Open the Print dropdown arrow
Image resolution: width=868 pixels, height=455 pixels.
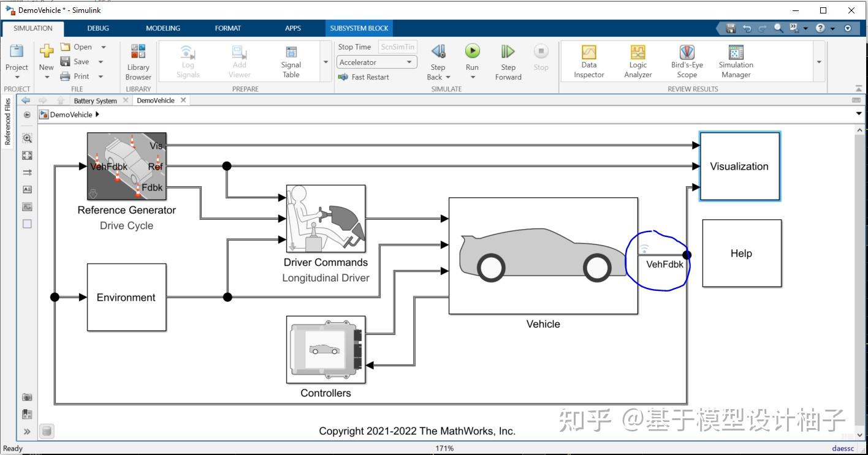coord(100,76)
